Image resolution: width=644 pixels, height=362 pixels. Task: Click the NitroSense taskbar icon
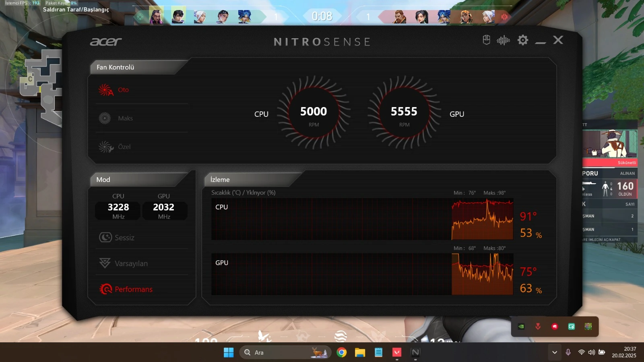[x=415, y=352]
